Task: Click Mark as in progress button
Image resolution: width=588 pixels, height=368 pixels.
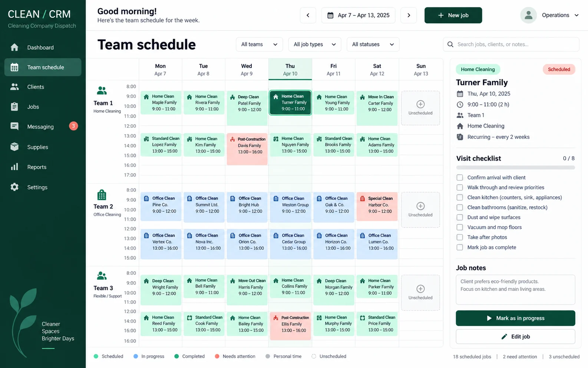Action: [515, 318]
